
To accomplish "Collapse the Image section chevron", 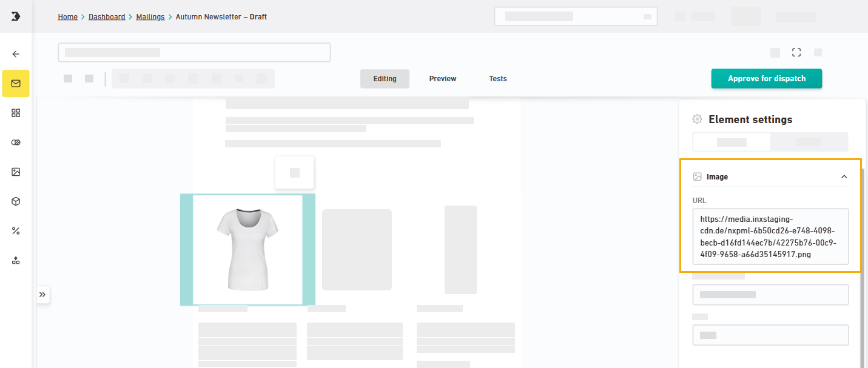I will coord(844,177).
